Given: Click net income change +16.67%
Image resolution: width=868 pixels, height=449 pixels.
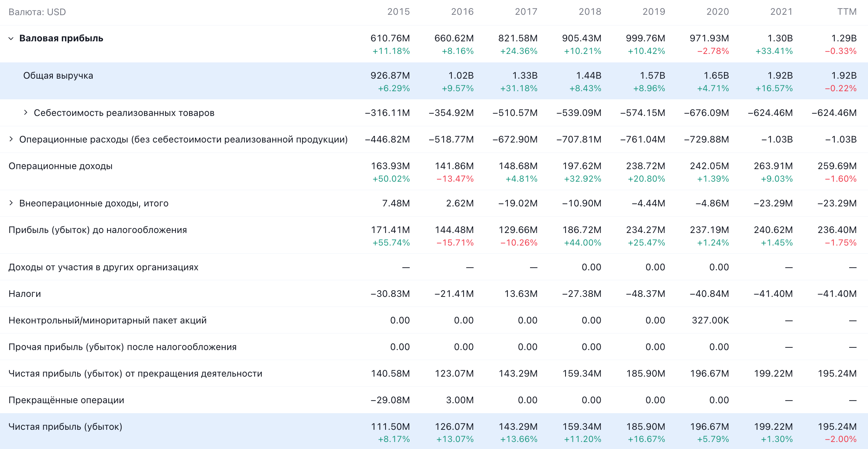Looking at the screenshot, I should pyautogui.click(x=646, y=439).
